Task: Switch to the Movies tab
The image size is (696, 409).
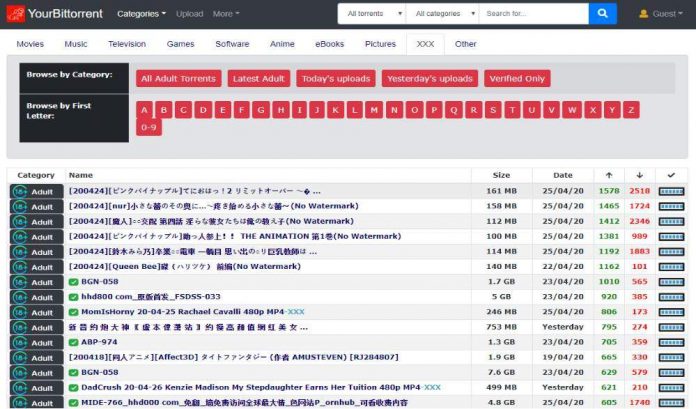Action: pos(30,44)
